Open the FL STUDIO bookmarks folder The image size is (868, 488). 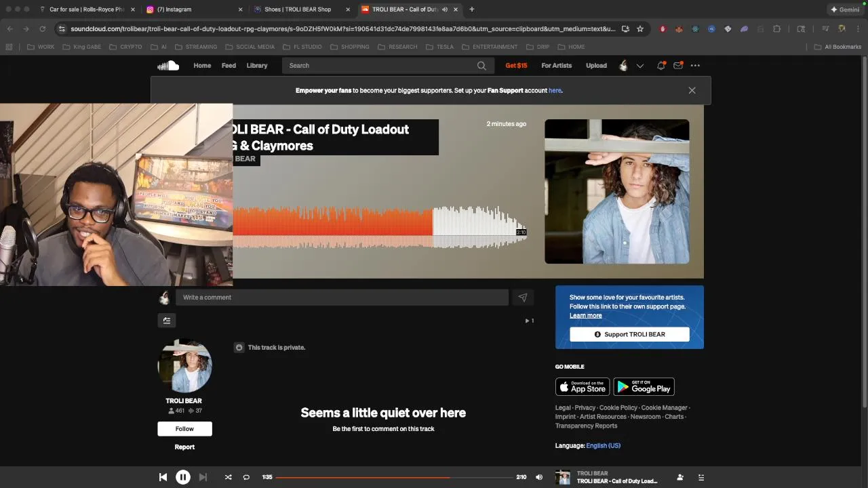302,47
